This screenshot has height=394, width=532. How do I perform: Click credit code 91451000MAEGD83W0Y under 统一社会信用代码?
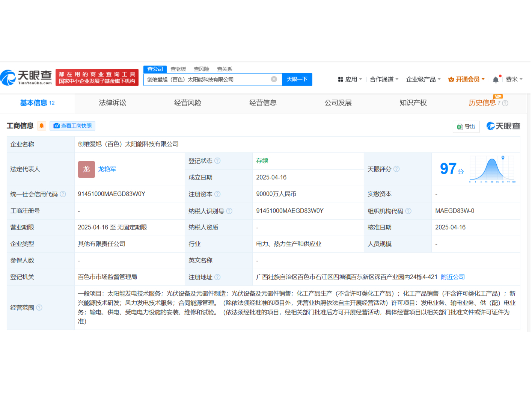pos(112,194)
